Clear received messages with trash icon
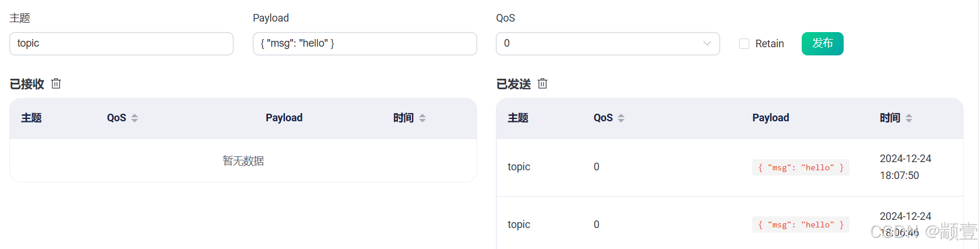This screenshot has width=980, height=249. (x=56, y=83)
